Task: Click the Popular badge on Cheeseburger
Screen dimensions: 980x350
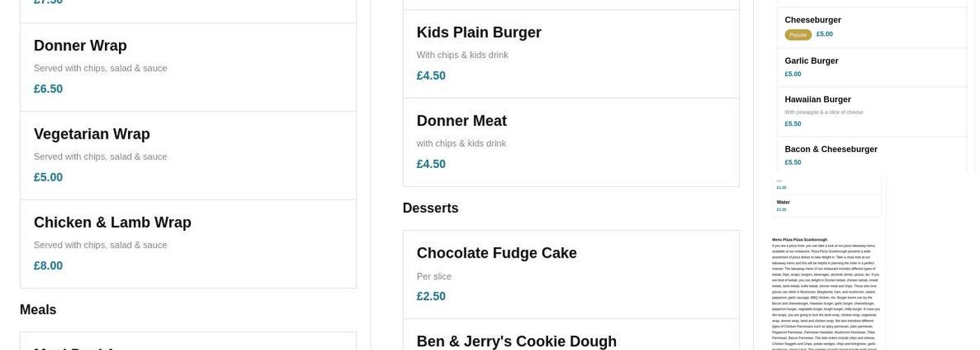Action: coord(798,34)
